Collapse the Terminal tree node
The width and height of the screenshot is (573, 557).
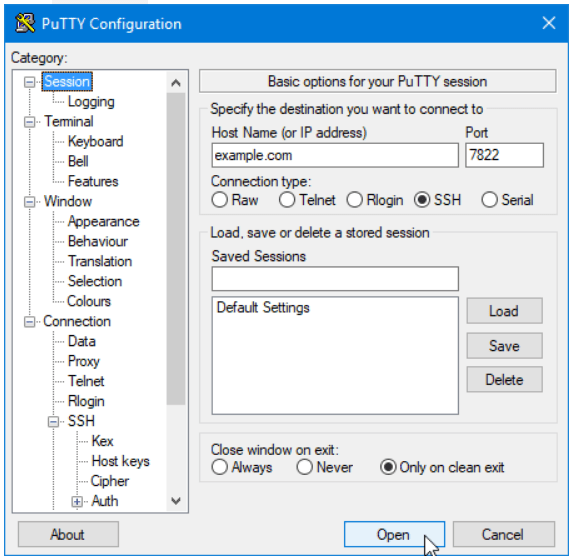coord(30,122)
